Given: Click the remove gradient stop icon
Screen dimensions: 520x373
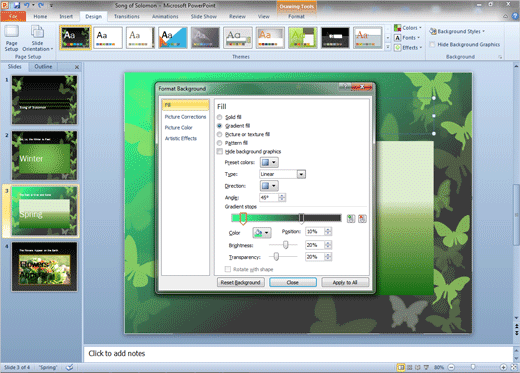Looking at the screenshot, I should [362, 219].
